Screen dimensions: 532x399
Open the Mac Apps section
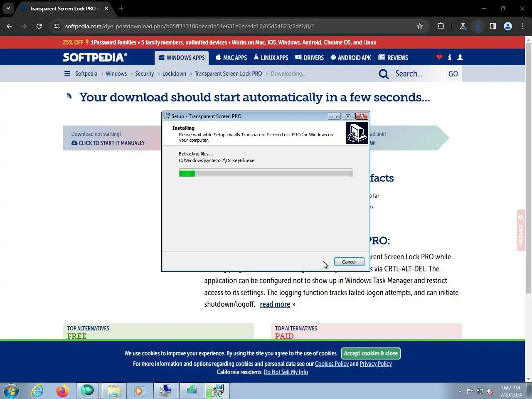click(x=231, y=58)
